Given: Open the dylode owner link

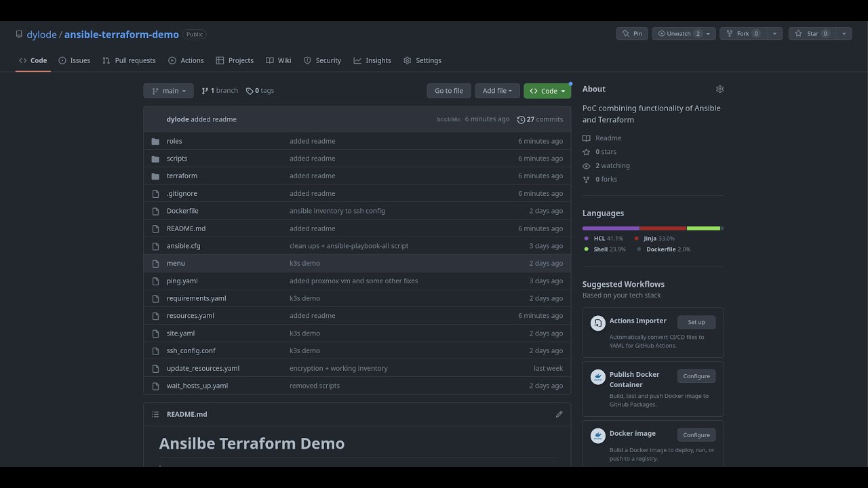Looking at the screenshot, I should (41, 34).
